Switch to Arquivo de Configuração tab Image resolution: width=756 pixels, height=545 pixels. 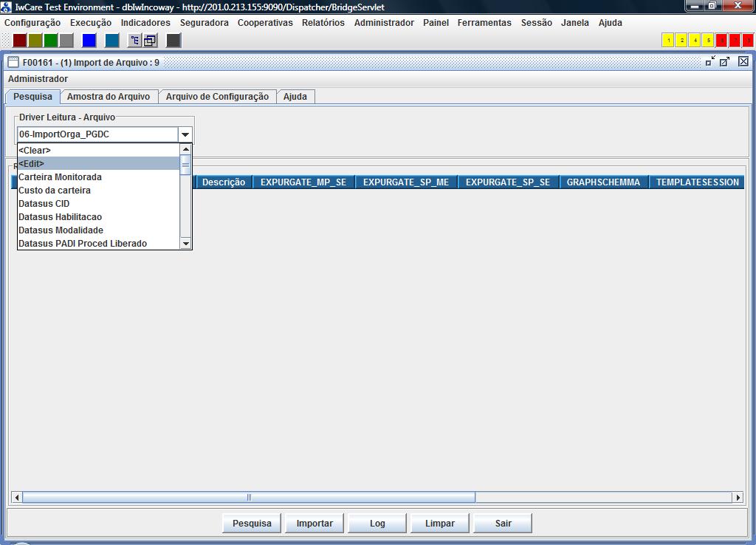tap(217, 97)
